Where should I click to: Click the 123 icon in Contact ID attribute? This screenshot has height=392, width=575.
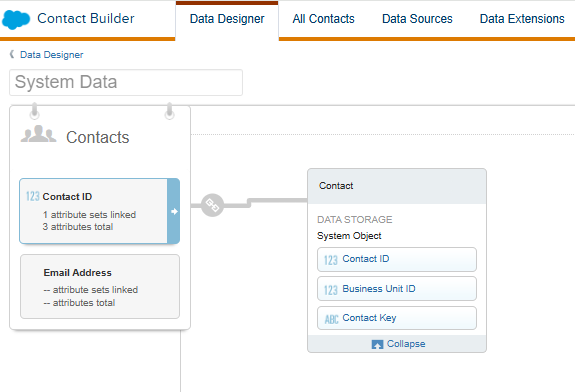[x=331, y=260]
